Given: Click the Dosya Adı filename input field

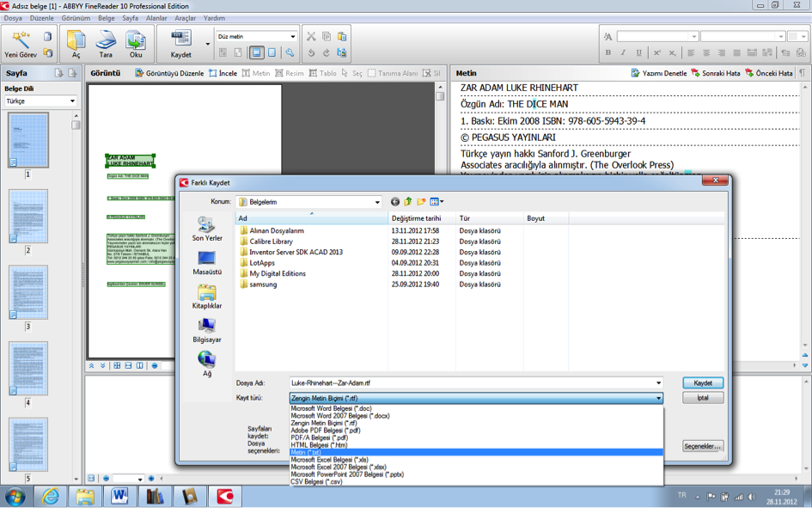Looking at the screenshot, I should [471, 383].
